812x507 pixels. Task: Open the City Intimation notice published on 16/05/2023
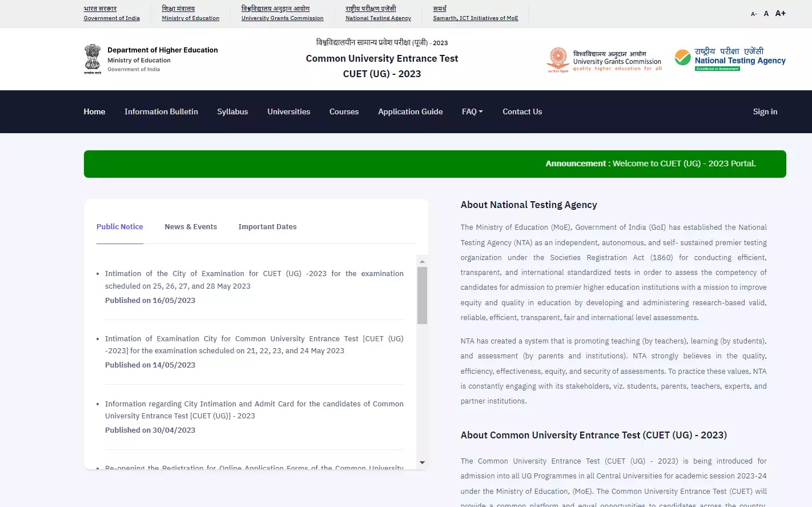(254, 280)
